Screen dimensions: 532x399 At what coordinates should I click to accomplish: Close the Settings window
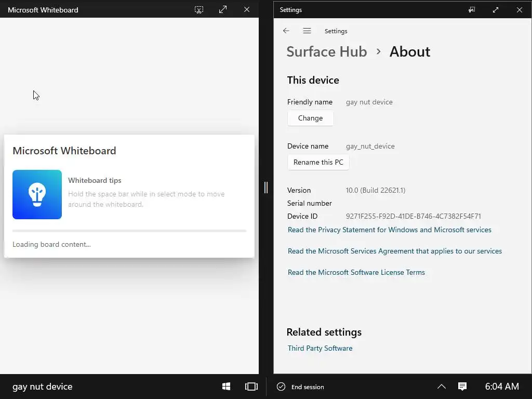click(520, 10)
